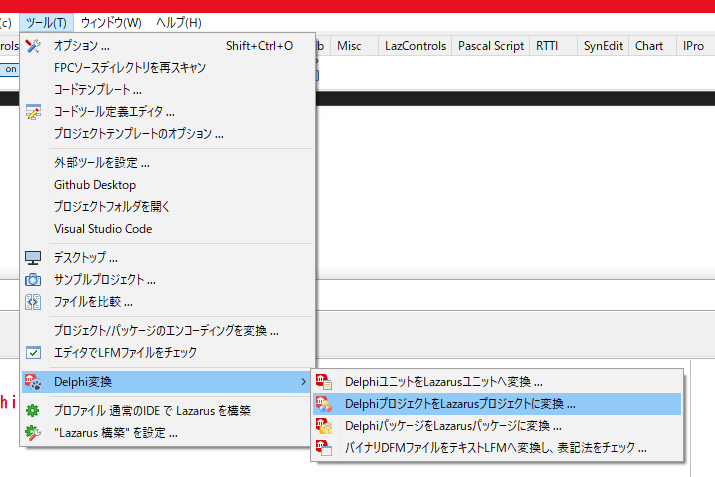Select プロジェクトフォルダを開く entry

click(168, 207)
